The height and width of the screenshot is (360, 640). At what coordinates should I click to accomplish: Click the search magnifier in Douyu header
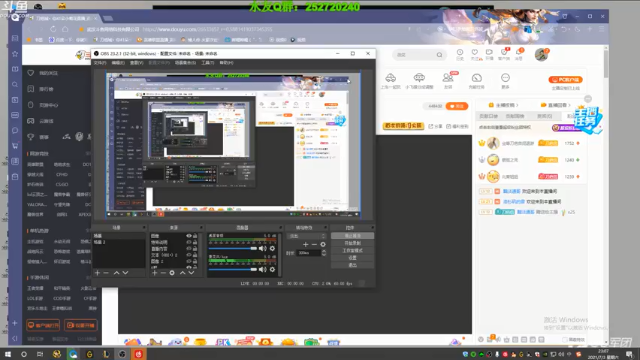point(439,55)
